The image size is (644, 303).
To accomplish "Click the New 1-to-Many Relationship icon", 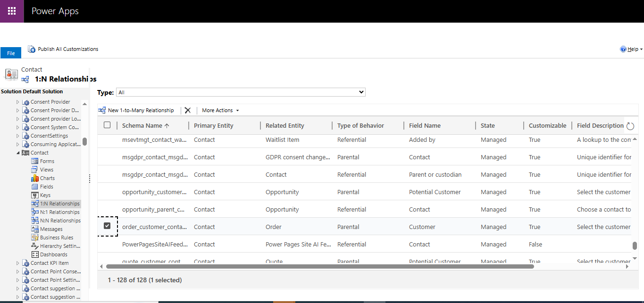I will coord(102,110).
